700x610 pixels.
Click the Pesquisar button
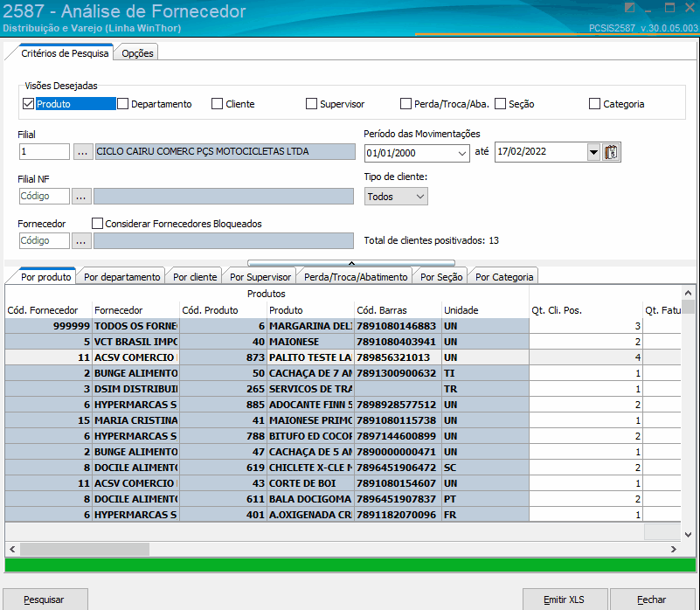click(x=45, y=600)
